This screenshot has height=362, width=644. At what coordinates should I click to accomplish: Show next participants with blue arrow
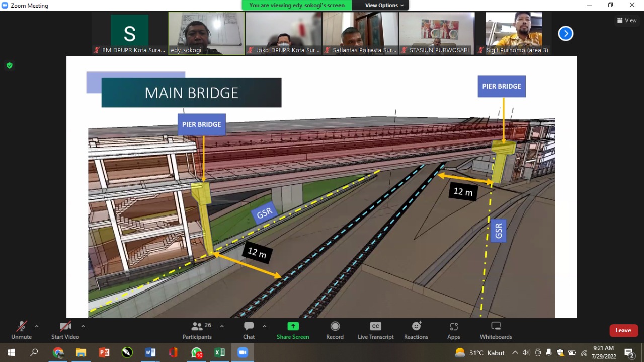tap(566, 34)
